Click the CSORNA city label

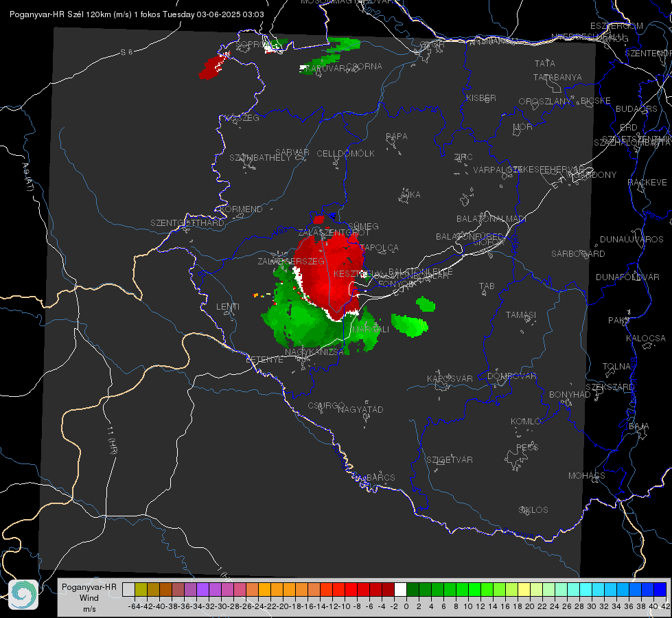[364, 67]
